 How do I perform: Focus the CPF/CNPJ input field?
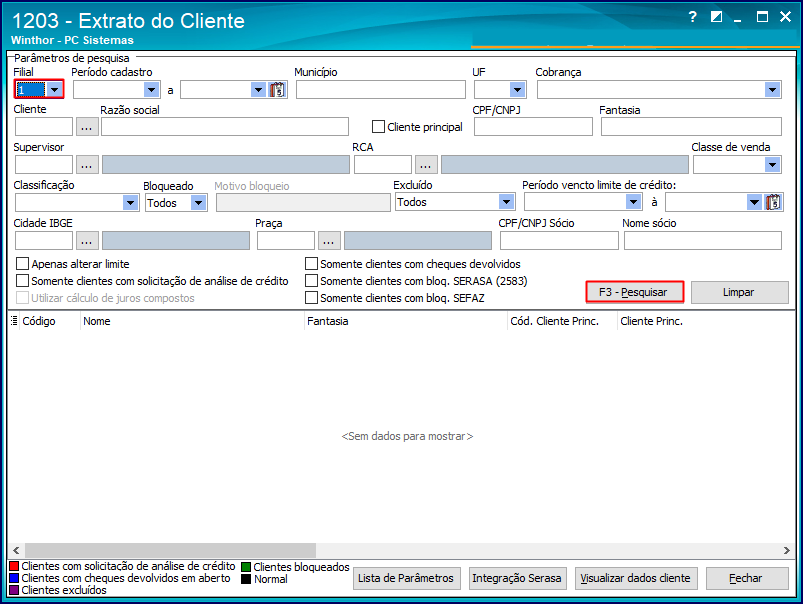(533, 127)
